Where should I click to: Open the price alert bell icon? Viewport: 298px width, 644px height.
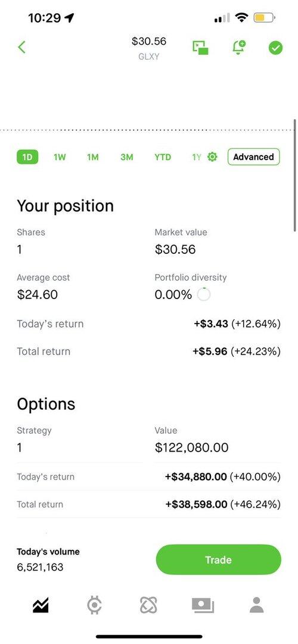coord(238,48)
